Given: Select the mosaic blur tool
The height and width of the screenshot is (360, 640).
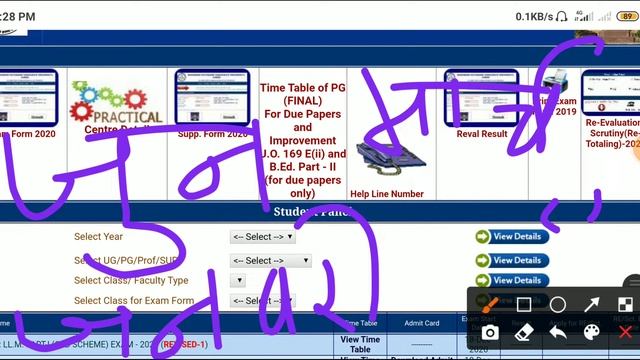Looking at the screenshot, I should tap(625, 304).
